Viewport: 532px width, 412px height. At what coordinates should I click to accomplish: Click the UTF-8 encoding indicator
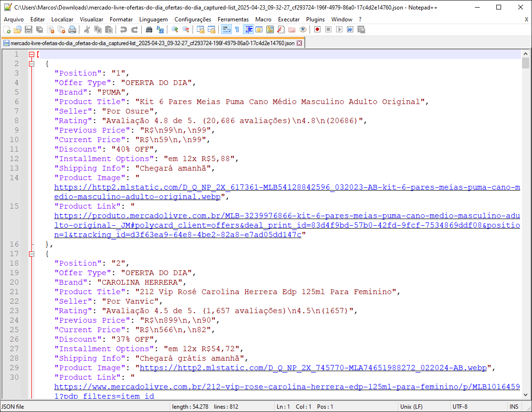click(x=460, y=407)
